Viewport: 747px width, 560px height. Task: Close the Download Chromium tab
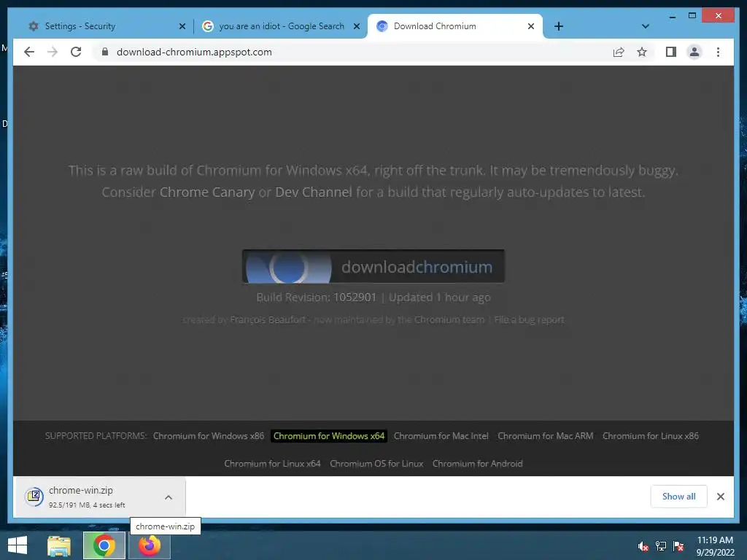531,26
